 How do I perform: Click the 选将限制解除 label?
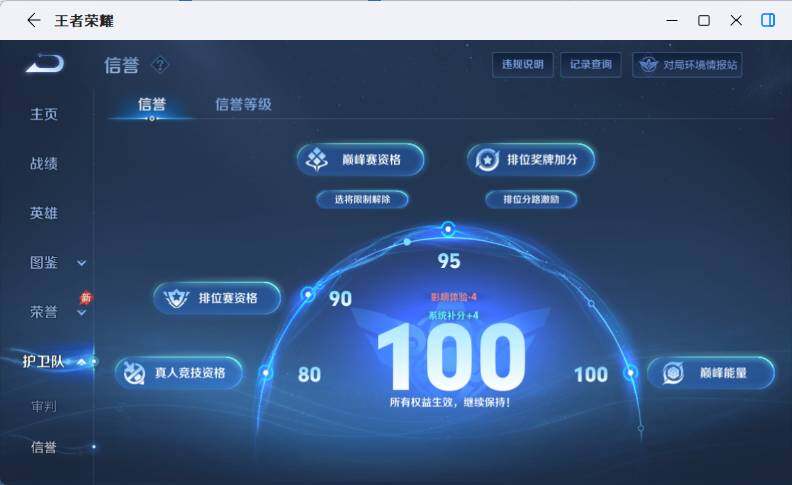[x=363, y=199]
